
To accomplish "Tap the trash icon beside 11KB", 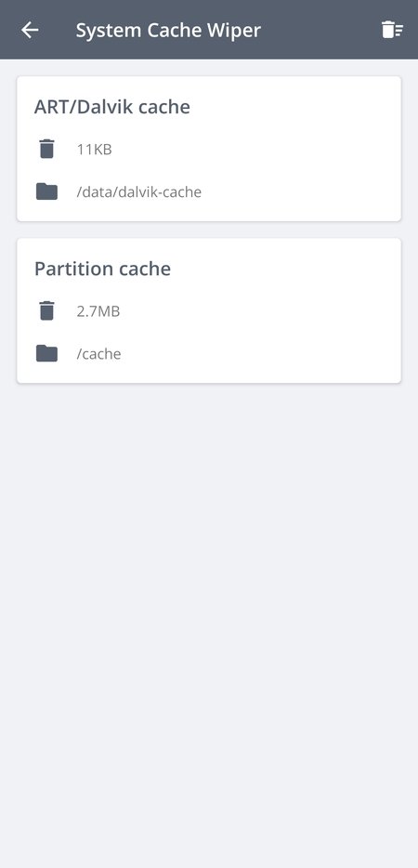I will pyautogui.click(x=47, y=149).
